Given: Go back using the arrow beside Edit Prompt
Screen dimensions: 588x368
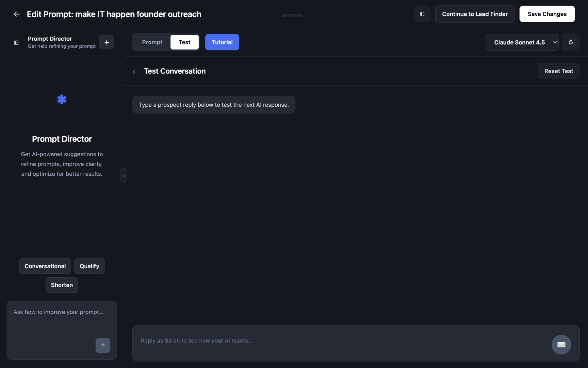Looking at the screenshot, I should point(17,14).
